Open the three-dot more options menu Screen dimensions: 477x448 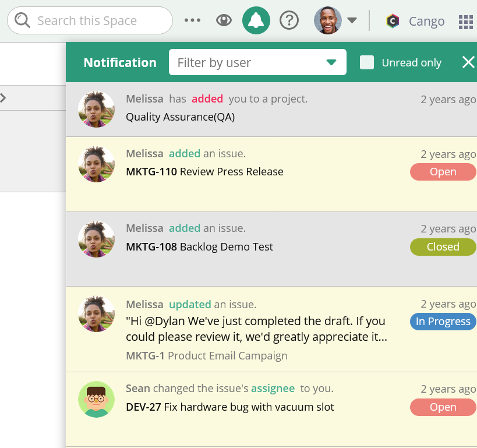pyautogui.click(x=192, y=21)
